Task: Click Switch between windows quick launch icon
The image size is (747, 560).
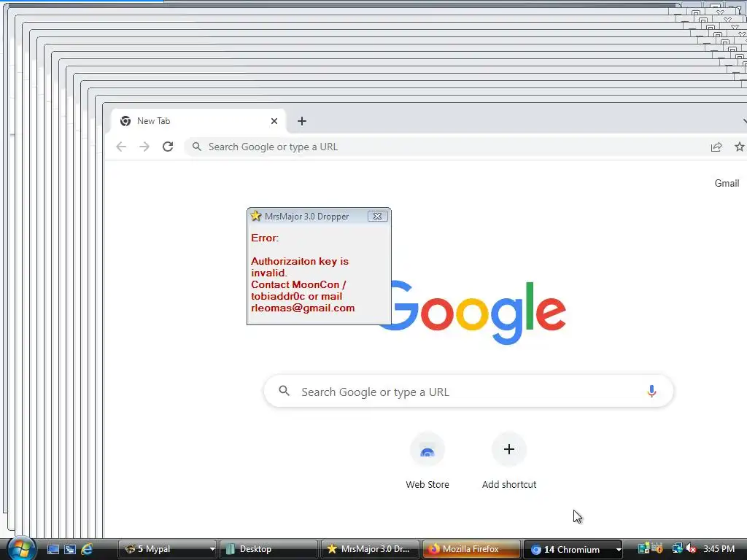Action: click(70, 549)
